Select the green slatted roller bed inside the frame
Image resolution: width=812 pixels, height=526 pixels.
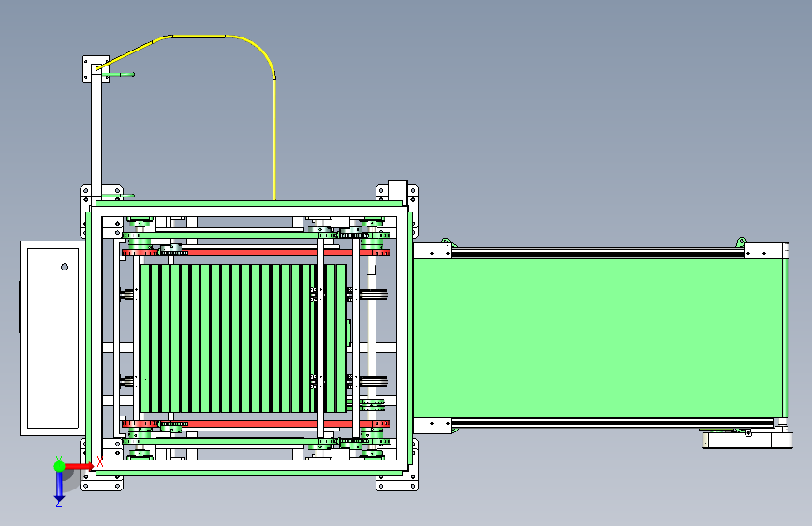243,338
